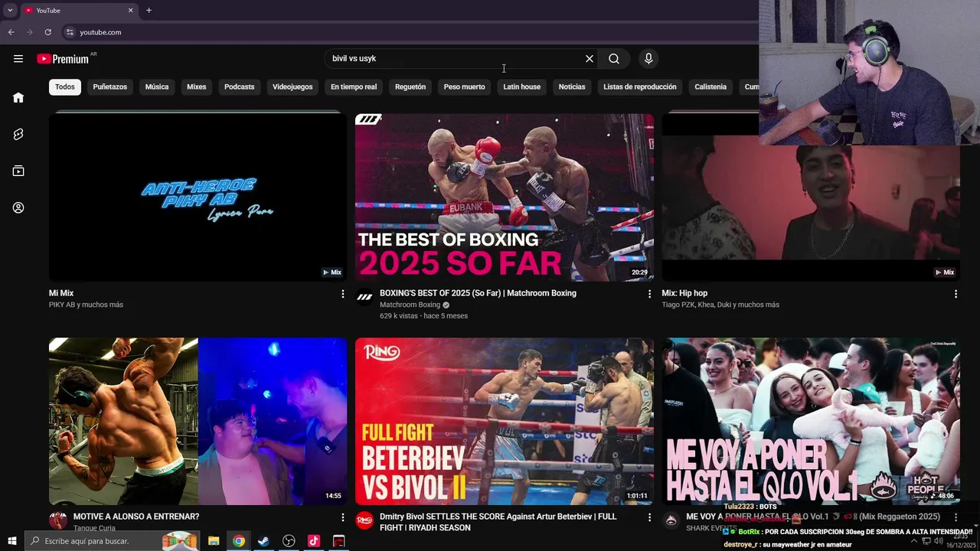Click the '629 k vistas · hace 5 meses' text

coord(423,316)
